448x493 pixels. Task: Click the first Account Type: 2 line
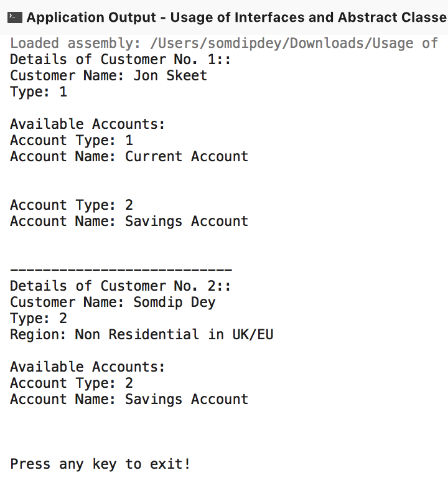pos(72,205)
